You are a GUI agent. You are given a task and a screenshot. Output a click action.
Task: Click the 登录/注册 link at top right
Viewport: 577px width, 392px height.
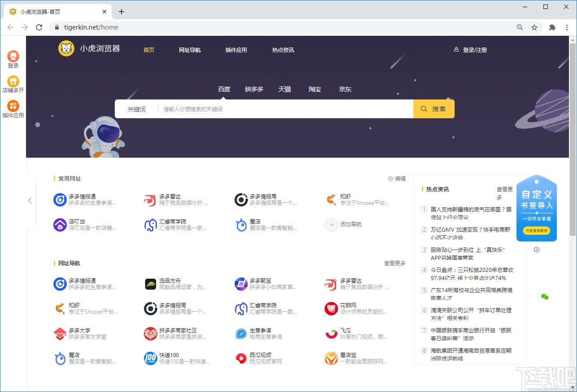click(x=475, y=50)
